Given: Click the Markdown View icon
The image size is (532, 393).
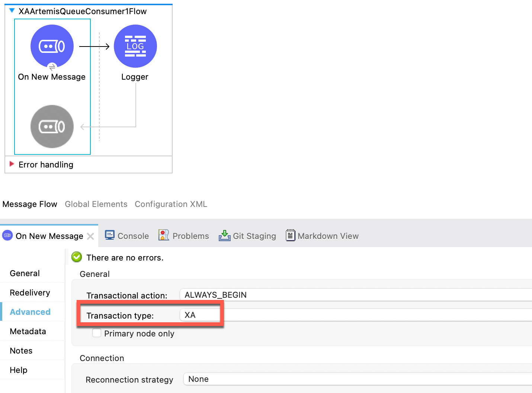Looking at the screenshot, I should point(290,236).
